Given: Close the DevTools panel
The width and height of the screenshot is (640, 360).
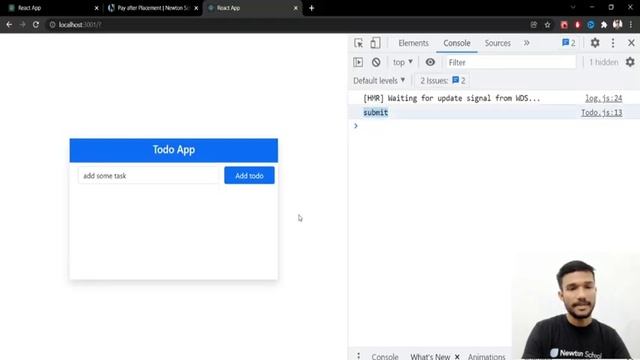Looking at the screenshot, I should click(x=631, y=43).
